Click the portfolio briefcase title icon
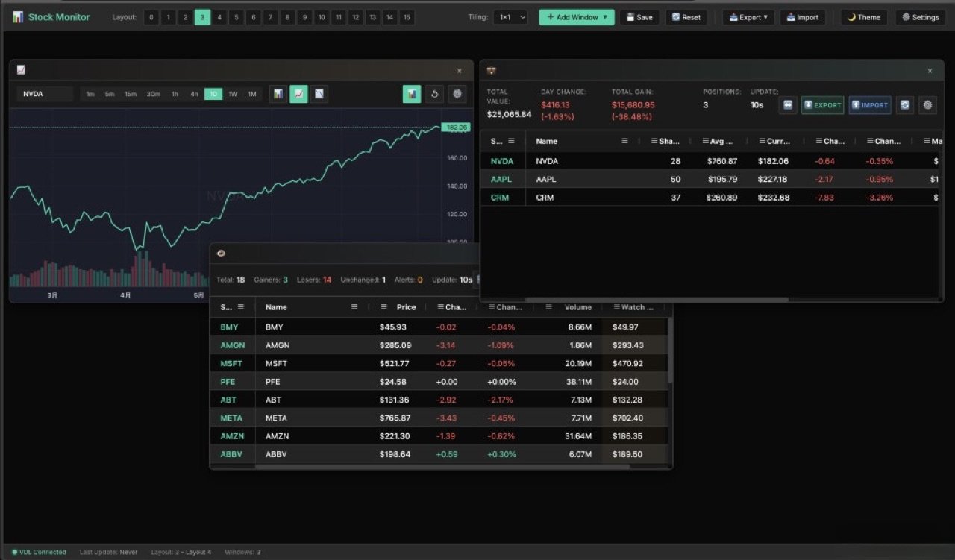The width and height of the screenshot is (955, 560). click(491, 71)
